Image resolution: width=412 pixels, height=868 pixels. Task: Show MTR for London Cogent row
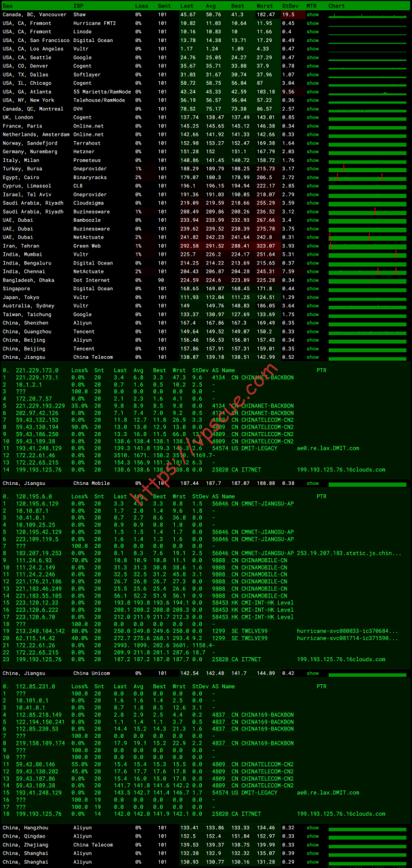coord(312,117)
